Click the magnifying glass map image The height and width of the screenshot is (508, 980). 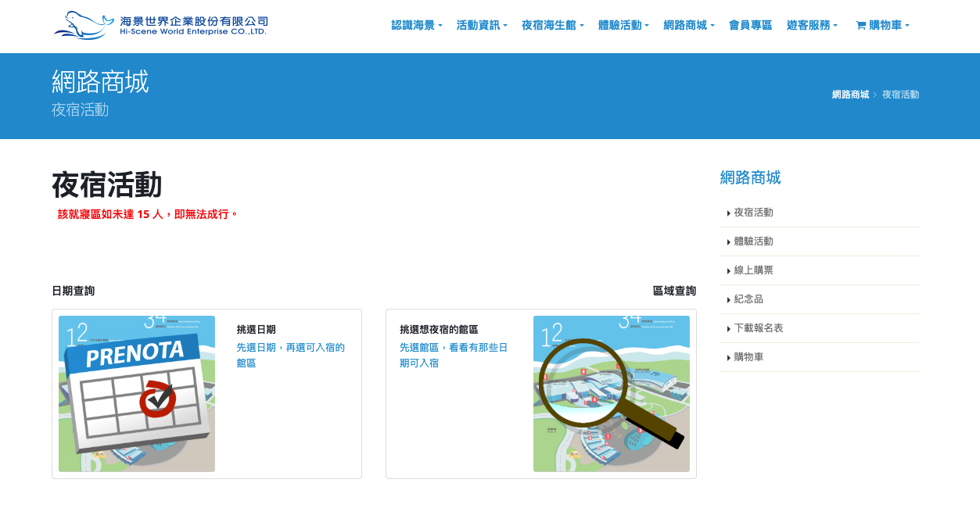pos(611,394)
